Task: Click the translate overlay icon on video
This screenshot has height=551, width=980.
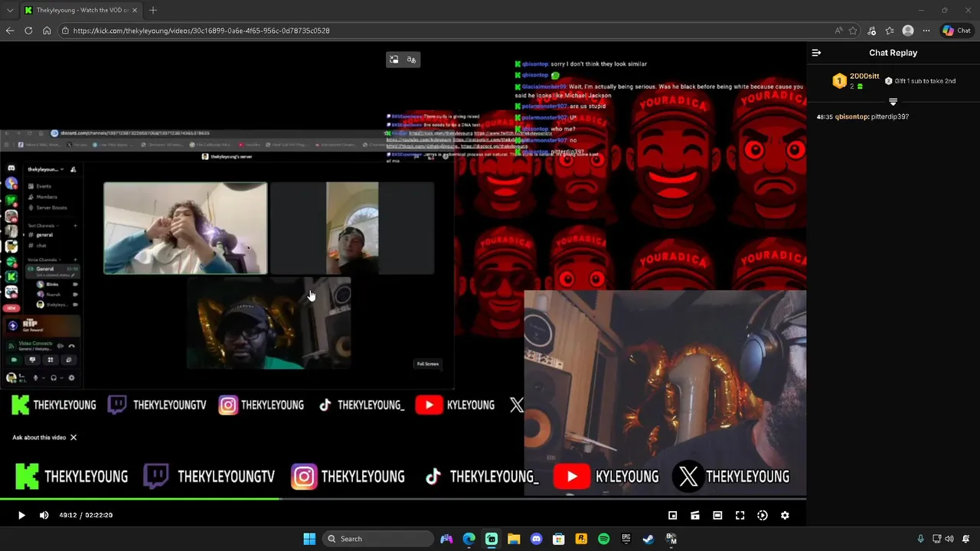Action: (x=411, y=60)
